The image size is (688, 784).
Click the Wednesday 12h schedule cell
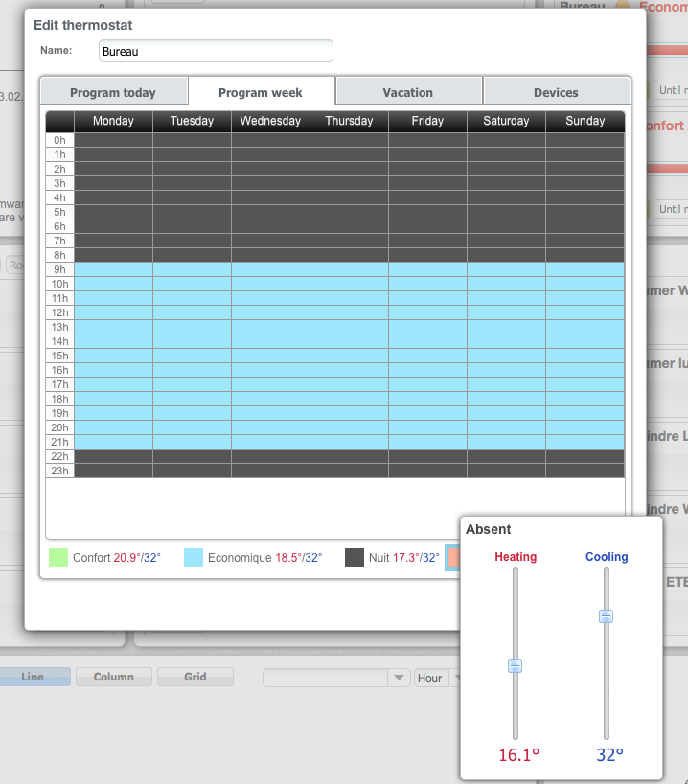pyautogui.click(x=270, y=312)
